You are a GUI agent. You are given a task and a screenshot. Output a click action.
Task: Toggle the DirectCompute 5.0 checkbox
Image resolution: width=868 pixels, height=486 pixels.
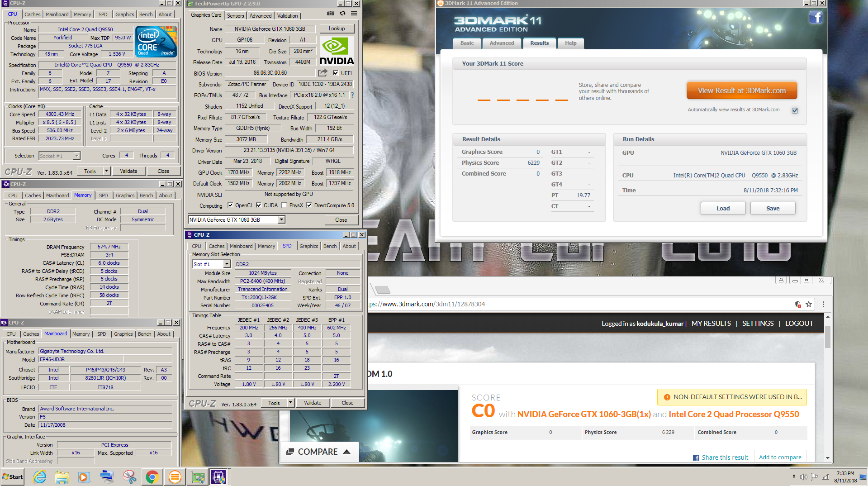pos(309,205)
